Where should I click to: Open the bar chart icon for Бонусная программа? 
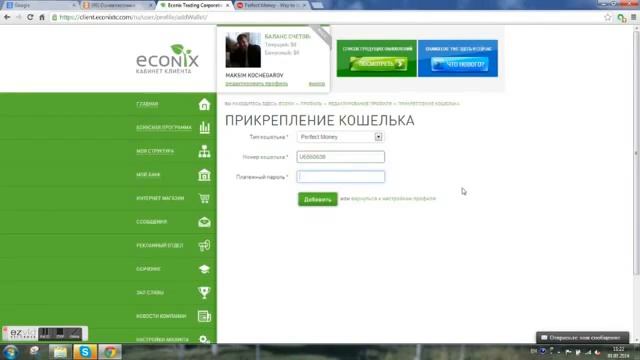click(204, 128)
